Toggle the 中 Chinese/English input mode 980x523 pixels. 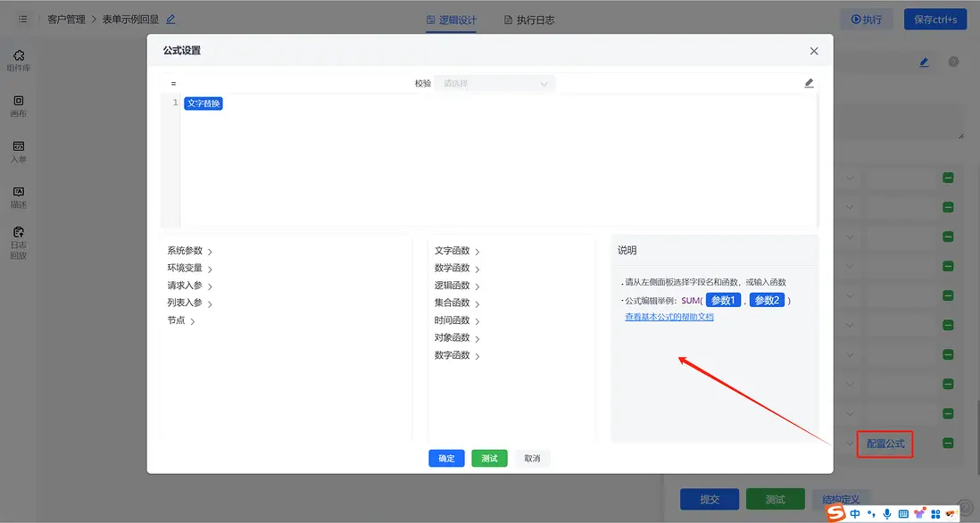click(x=854, y=513)
